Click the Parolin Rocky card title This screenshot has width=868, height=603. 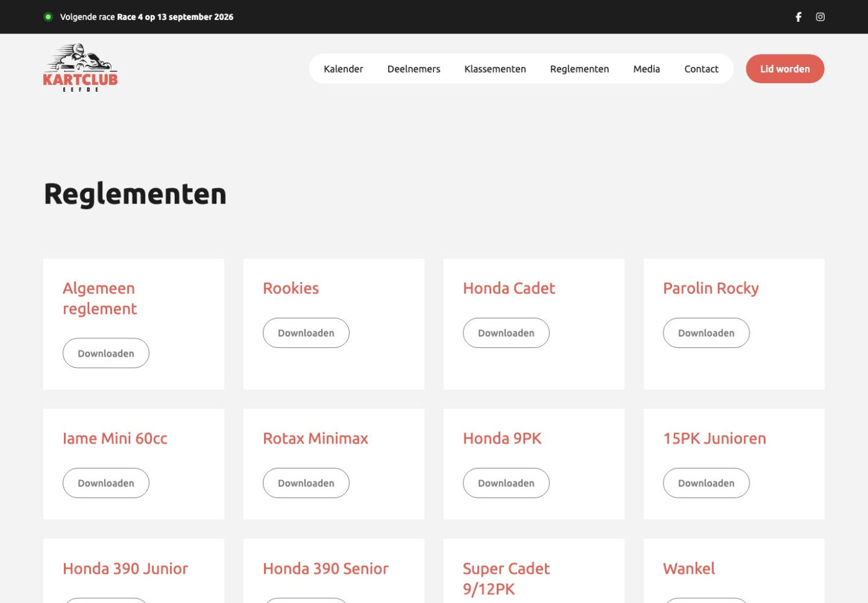click(x=711, y=288)
